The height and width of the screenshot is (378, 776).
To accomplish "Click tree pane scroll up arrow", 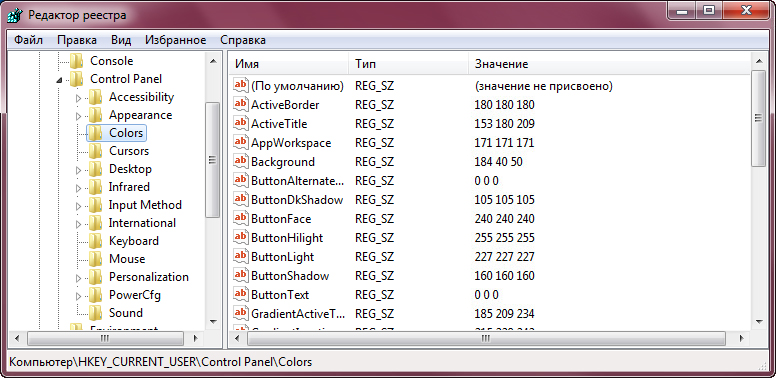I will tap(213, 61).
